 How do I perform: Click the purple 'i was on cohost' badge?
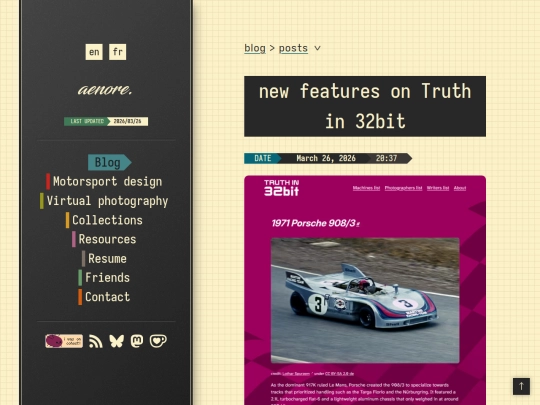tap(64, 341)
